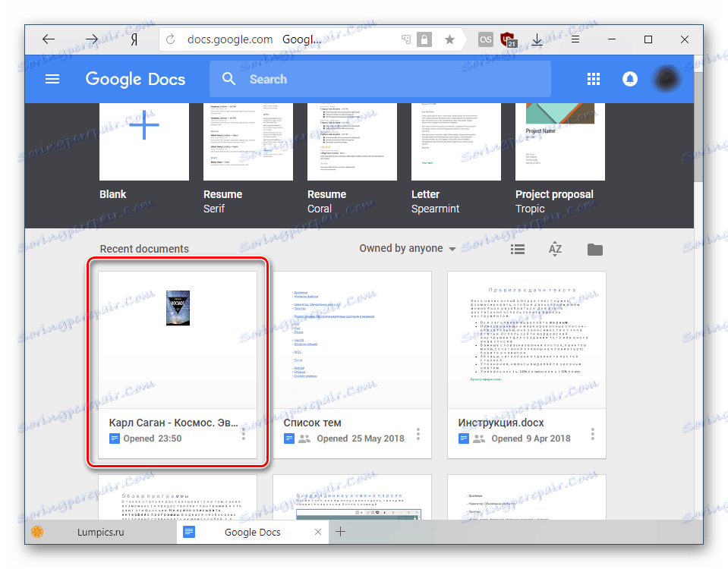Choose the Project proposal Tropic template

(x=560, y=142)
